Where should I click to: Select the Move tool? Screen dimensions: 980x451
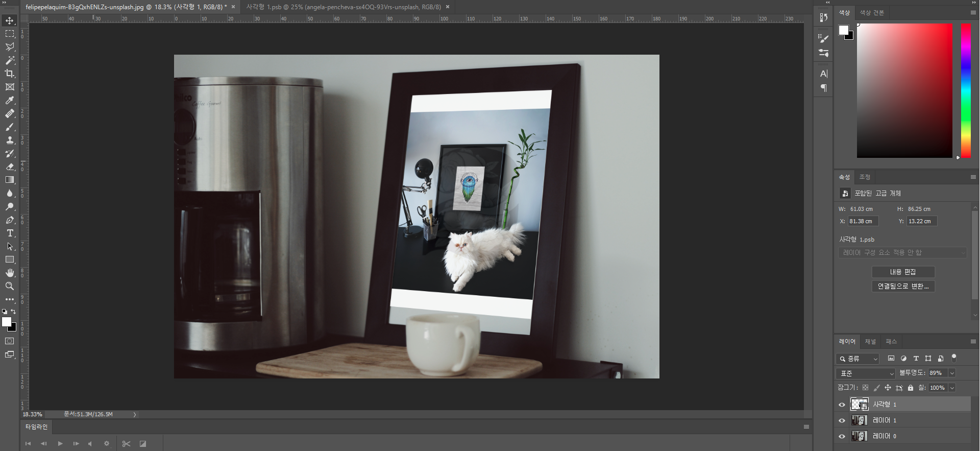pos(10,20)
